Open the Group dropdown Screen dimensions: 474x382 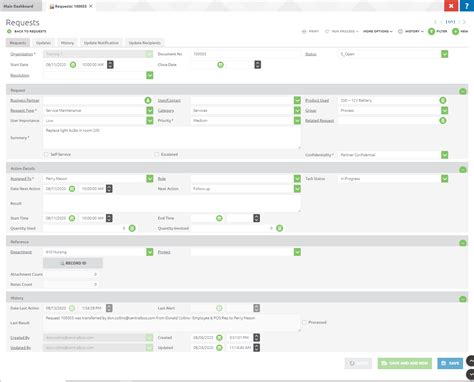pos(445,110)
